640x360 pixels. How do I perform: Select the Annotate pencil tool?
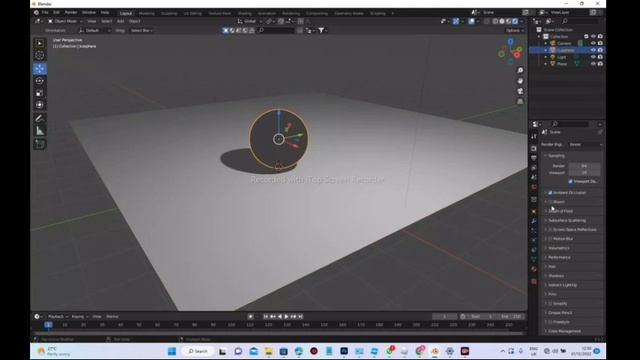tap(40, 118)
